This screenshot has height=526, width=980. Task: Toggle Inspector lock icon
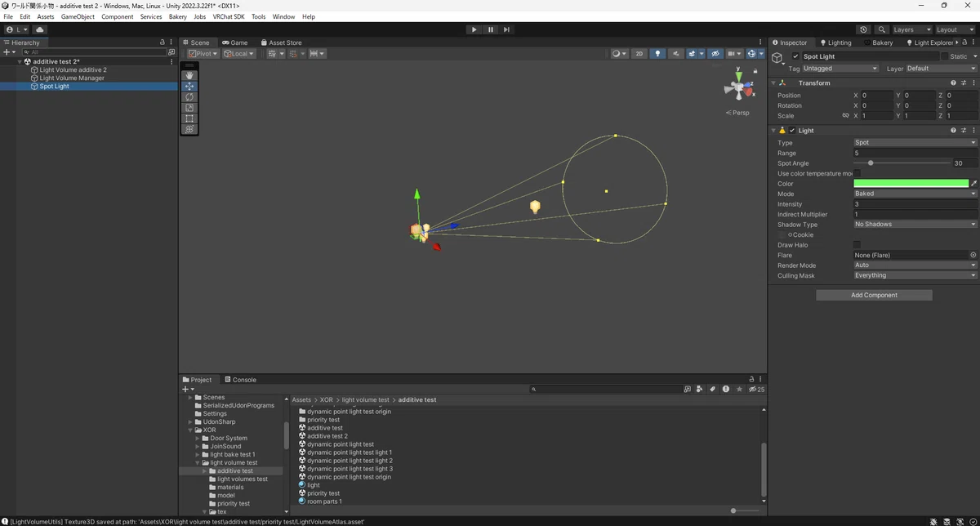tap(965, 42)
